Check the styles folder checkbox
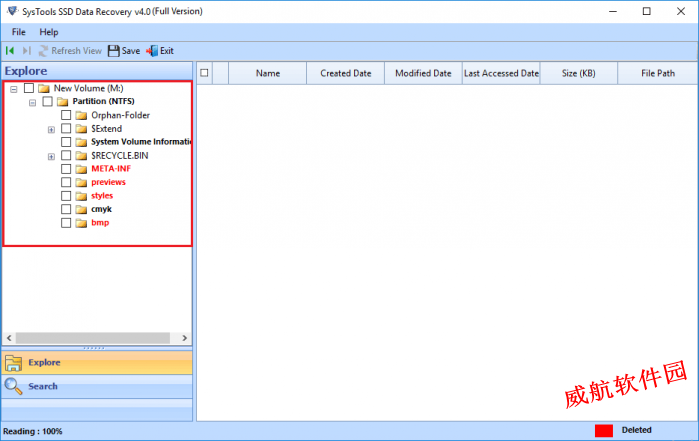This screenshot has height=441, width=699. (66, 196)
